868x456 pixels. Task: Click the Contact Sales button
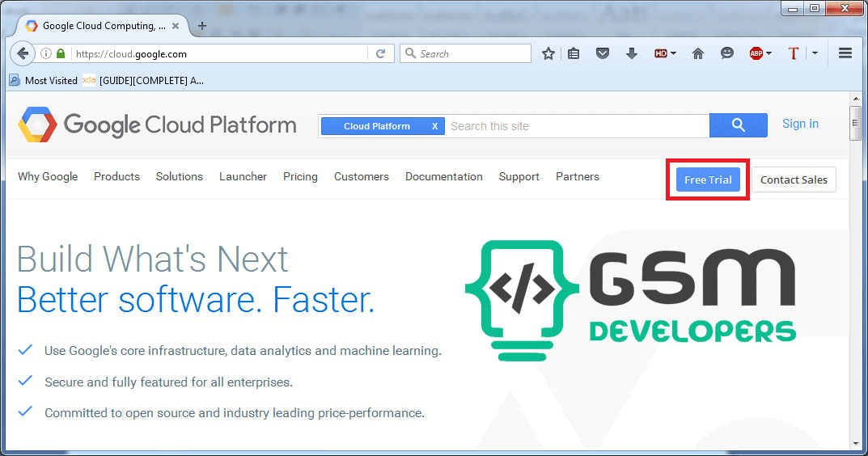click(794, 179)
